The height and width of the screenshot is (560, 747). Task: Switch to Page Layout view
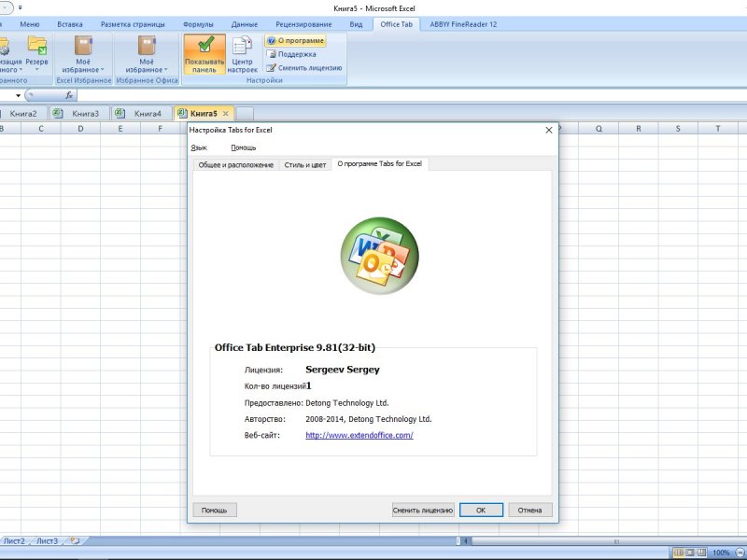pyautogui.click(x=690, y=553)
